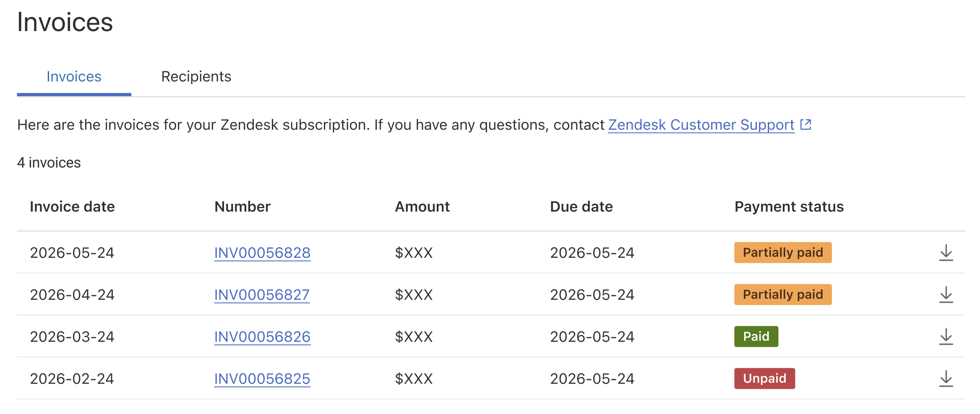The image size is (980, 414).
Task: Switch to the Recipients tab
Action: pyautogui.click(x=196, y=76)
